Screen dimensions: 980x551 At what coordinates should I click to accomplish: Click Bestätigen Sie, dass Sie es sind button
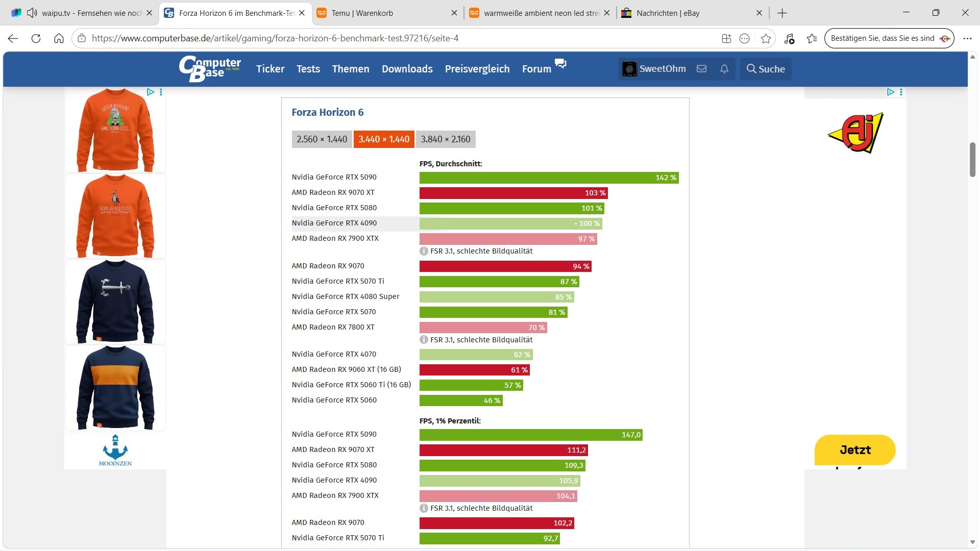(x=889, y=38)
